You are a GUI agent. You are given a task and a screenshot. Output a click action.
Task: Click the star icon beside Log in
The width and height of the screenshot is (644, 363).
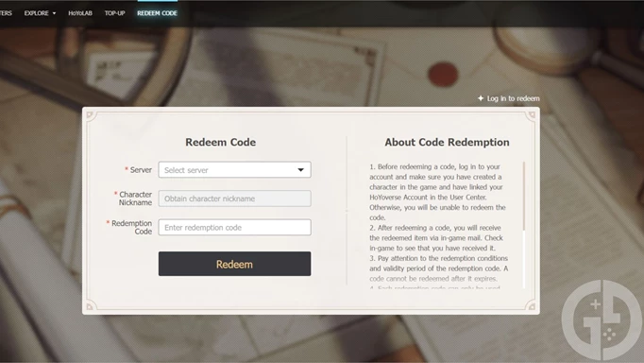point(481,98)
